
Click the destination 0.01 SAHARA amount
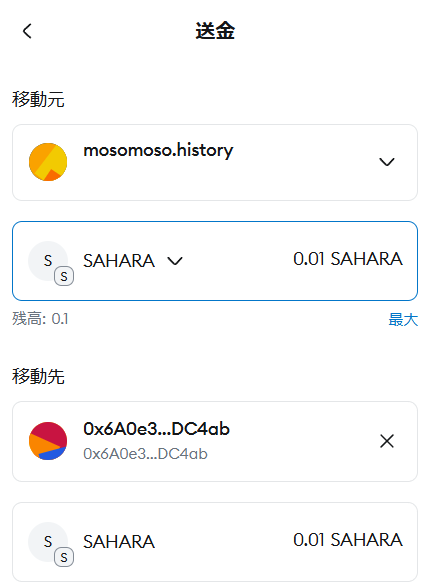tap(347, 540)
